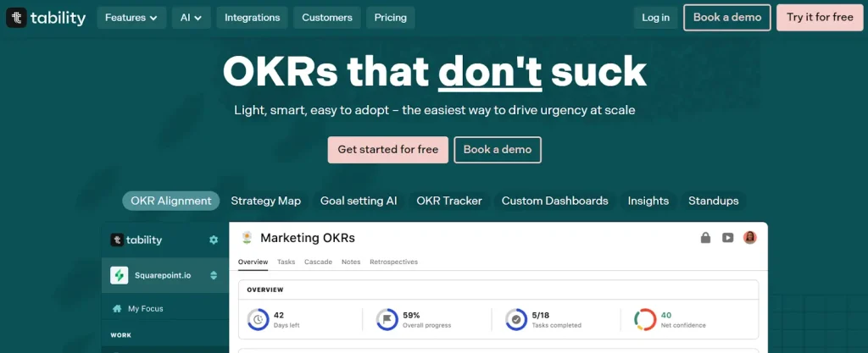Click the "WORK" sidebar section label
Screen dimensions: 868x353
[120, 335]
